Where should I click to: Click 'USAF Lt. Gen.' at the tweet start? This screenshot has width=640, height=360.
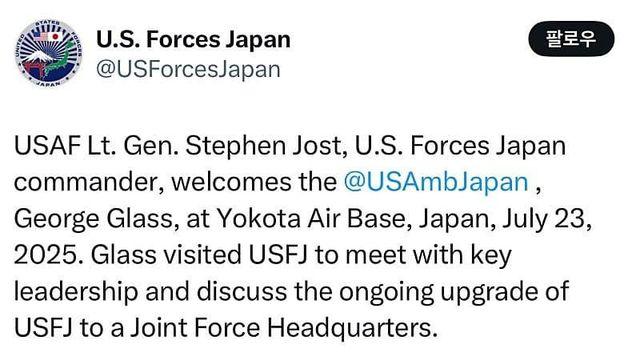click(97, 146)
